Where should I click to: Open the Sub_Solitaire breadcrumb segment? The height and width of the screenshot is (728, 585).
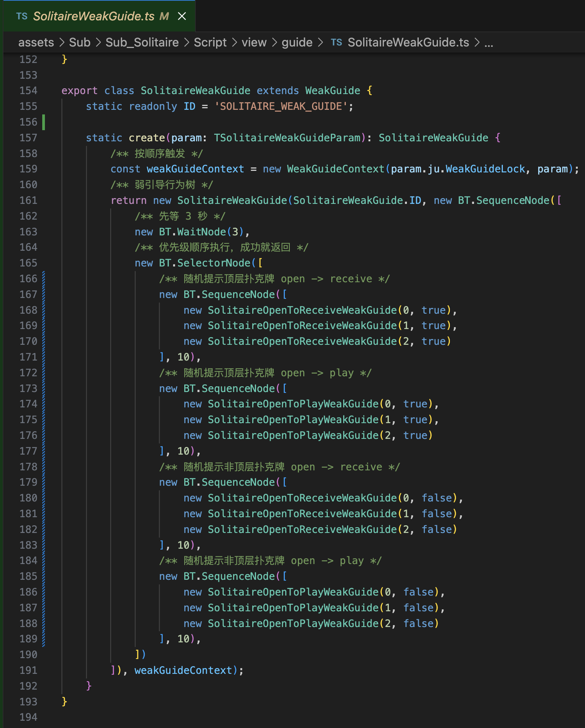(x=142, y=42)
